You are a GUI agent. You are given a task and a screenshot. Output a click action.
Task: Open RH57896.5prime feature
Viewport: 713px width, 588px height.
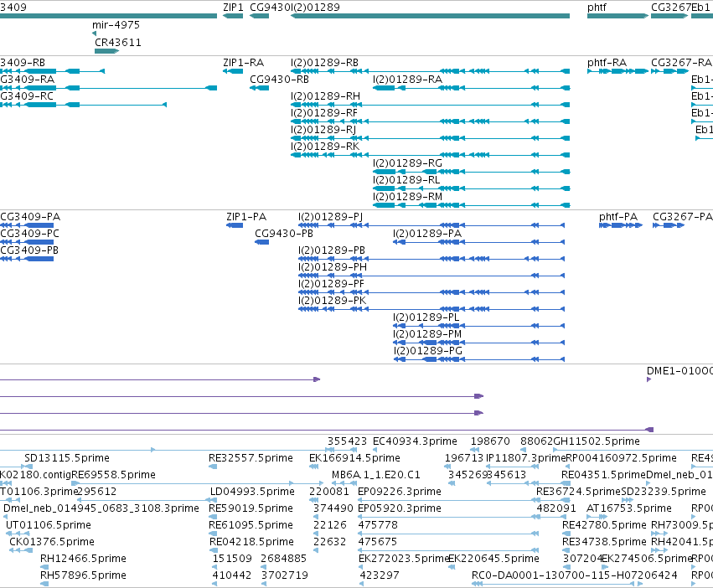coord(83,576)
